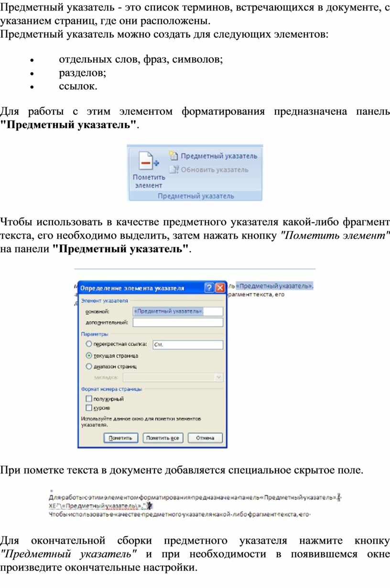This screenshot has height=588, width=390.
Task: Select the перекрестная ссылка radio button
Action: point(88,344)
